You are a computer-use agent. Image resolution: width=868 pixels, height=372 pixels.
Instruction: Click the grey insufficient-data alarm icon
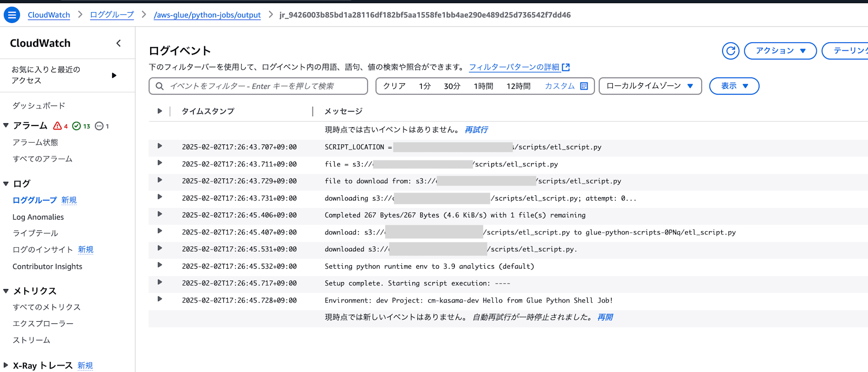99,126
